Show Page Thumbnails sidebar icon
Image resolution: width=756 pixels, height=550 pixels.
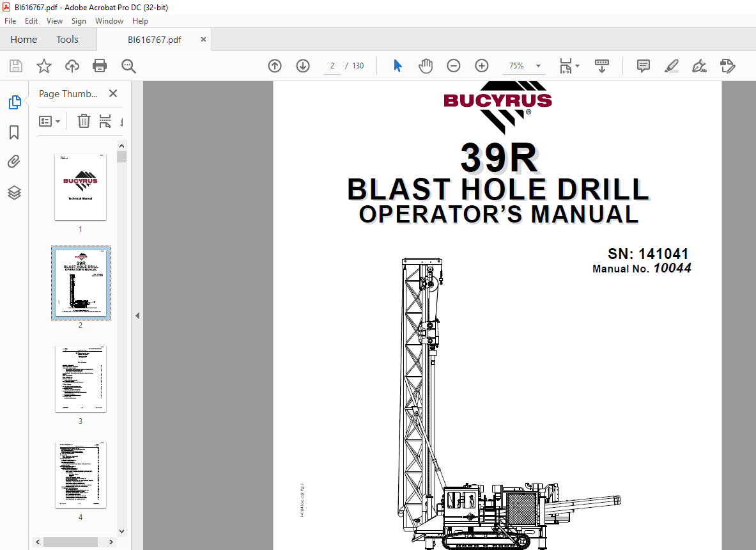15,102
